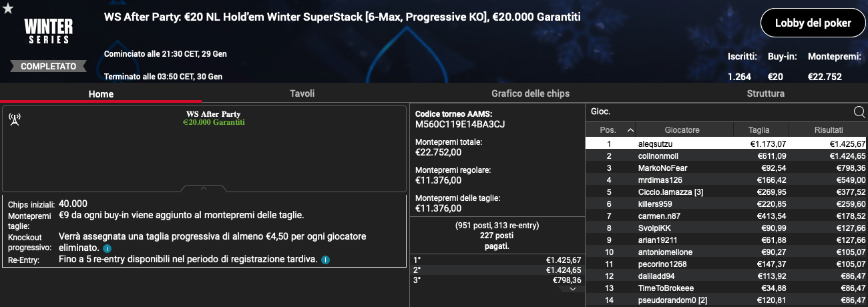Screen dimensions: 868x307
Task: Expand the payouts list chevron
Action: (x=572, y=289)
